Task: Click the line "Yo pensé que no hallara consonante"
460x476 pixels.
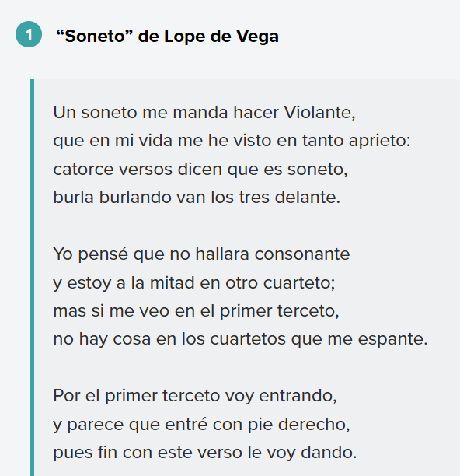Action: click(202, 254)
